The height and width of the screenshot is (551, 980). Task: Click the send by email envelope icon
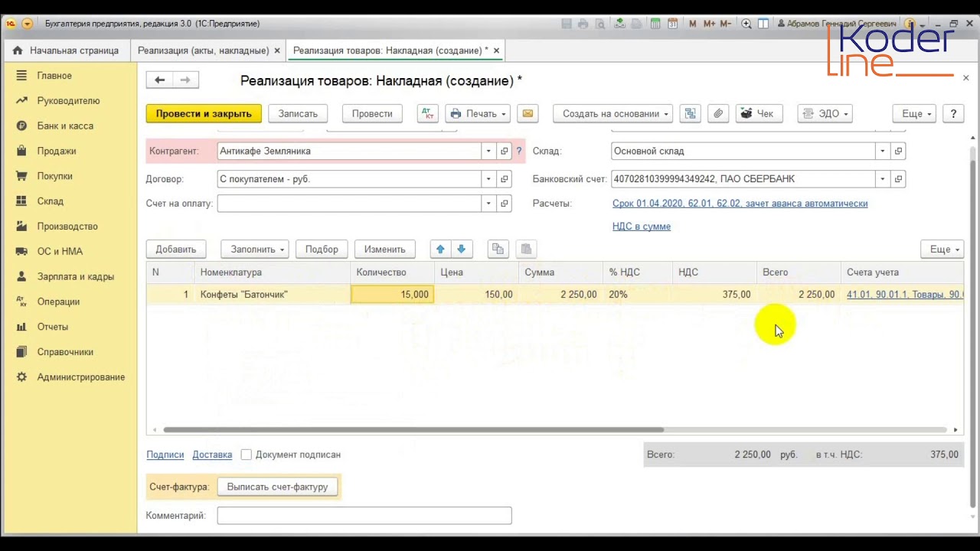click(x=528, y=113)
